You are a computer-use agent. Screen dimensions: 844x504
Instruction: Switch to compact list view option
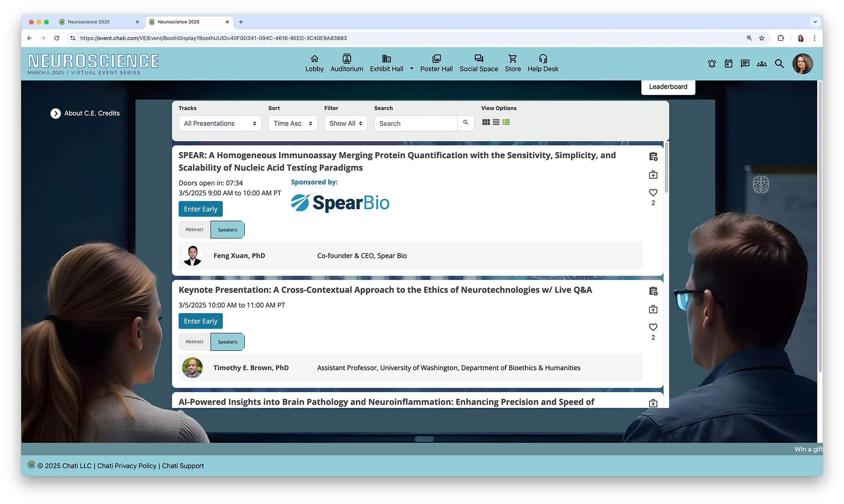[x=496, y=122]
